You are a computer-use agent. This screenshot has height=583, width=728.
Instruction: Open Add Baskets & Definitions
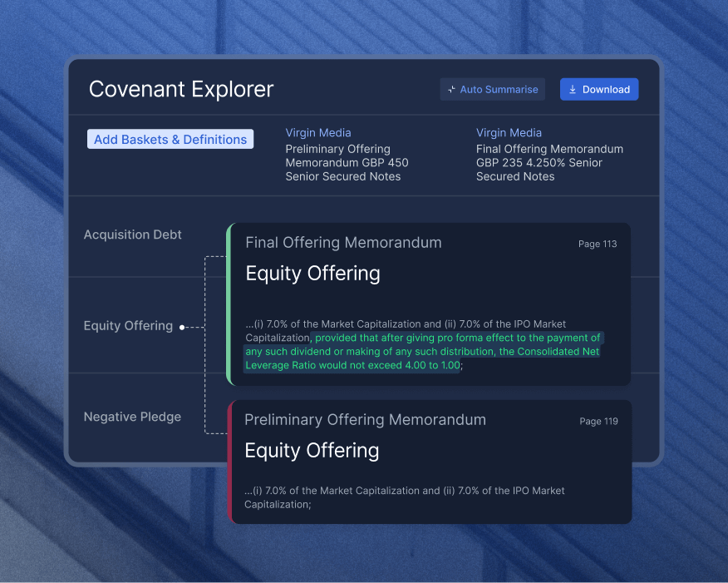(x=170, y=139)
